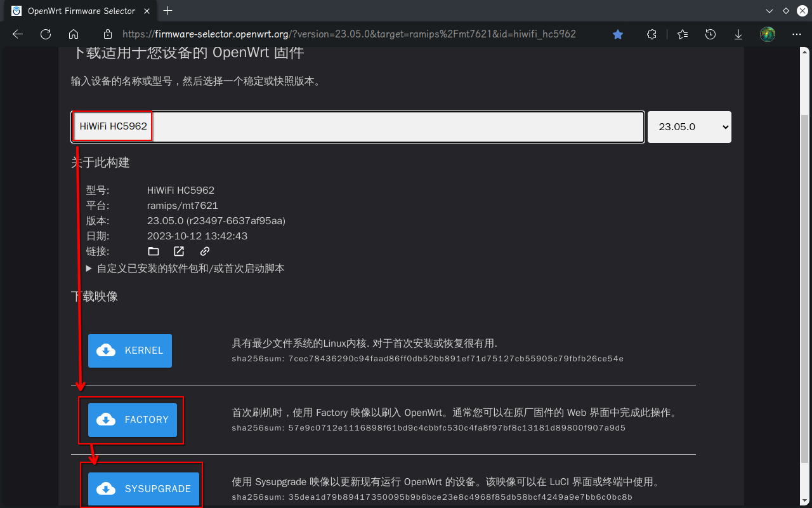Open the three-dot browser menu
The width and height of the screenshot is (812, 508).
pyautogui.click(x=796, y=34)
